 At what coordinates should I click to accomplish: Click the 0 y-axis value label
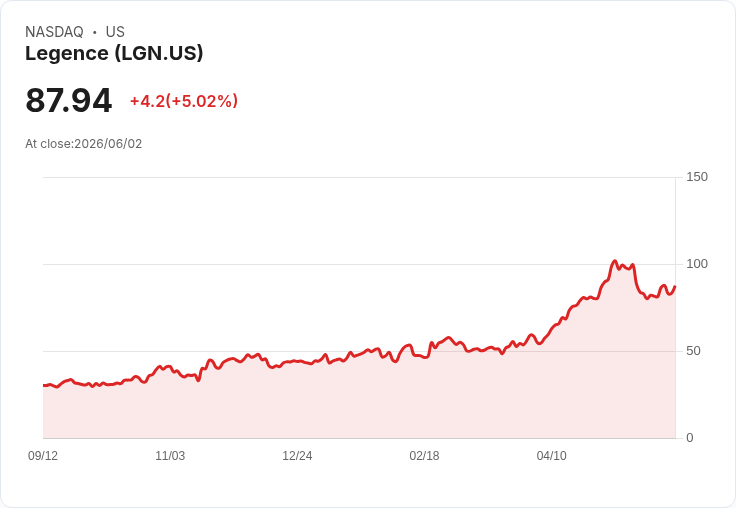(x=690, y=438)
